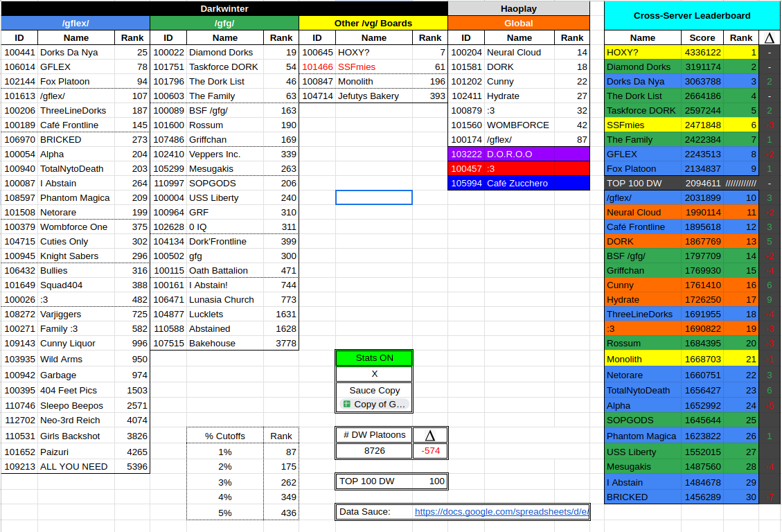
Task: Select the orange Global section header
Action: tap(519, 23)
